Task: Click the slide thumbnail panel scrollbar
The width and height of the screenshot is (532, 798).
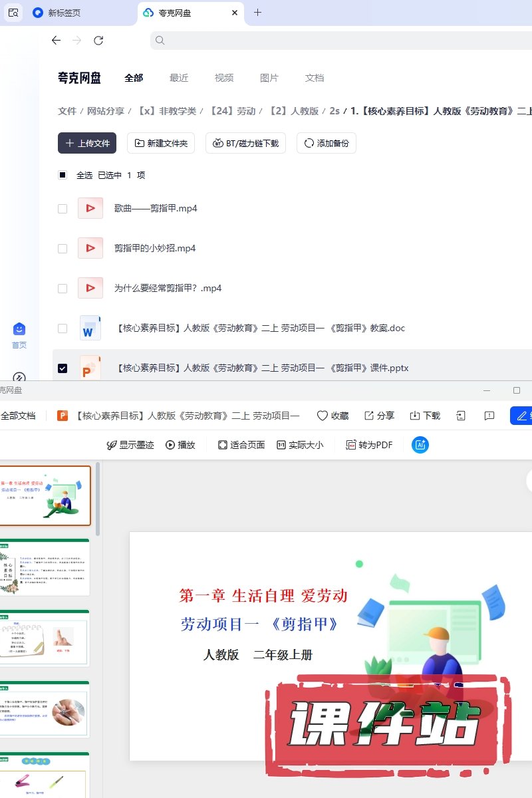Action: [x=98, y=499]
